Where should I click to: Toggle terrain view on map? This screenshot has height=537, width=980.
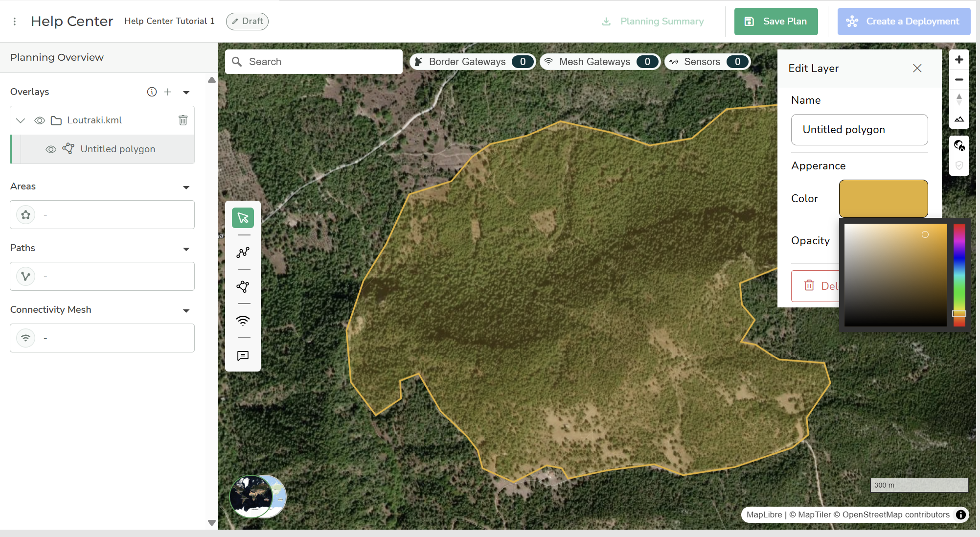point(959,119)
